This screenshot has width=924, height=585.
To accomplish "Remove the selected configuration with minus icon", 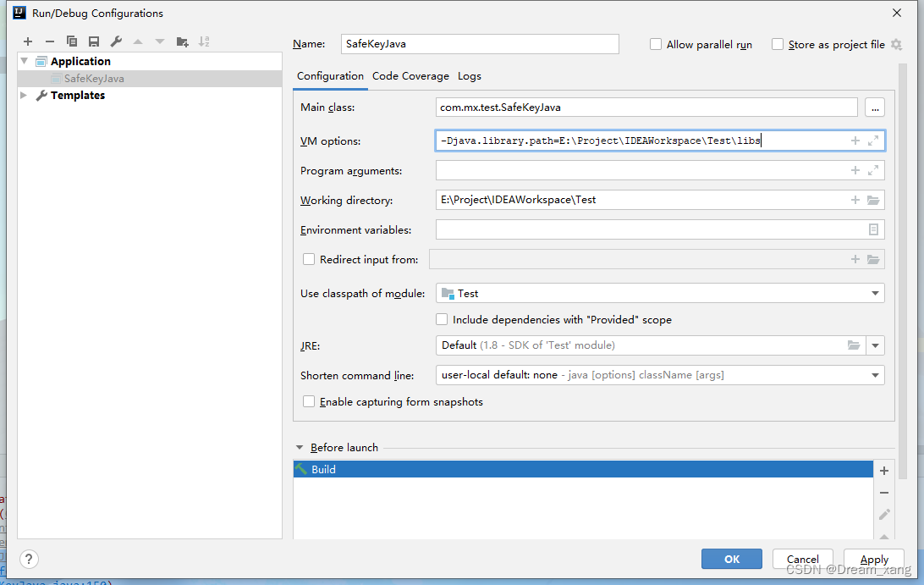I will coord(49,41).
